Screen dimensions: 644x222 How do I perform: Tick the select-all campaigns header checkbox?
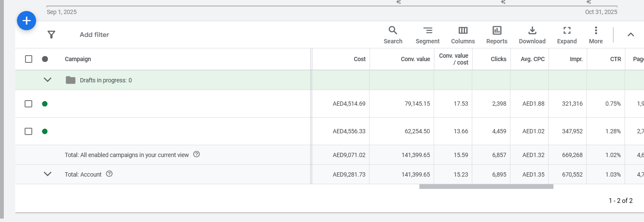point(28,59)
